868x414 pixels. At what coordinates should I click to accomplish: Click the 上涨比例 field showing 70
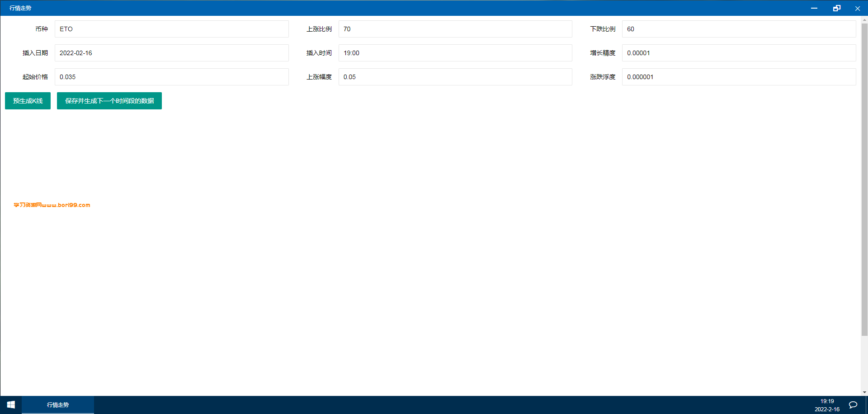(x=455, y=29)
